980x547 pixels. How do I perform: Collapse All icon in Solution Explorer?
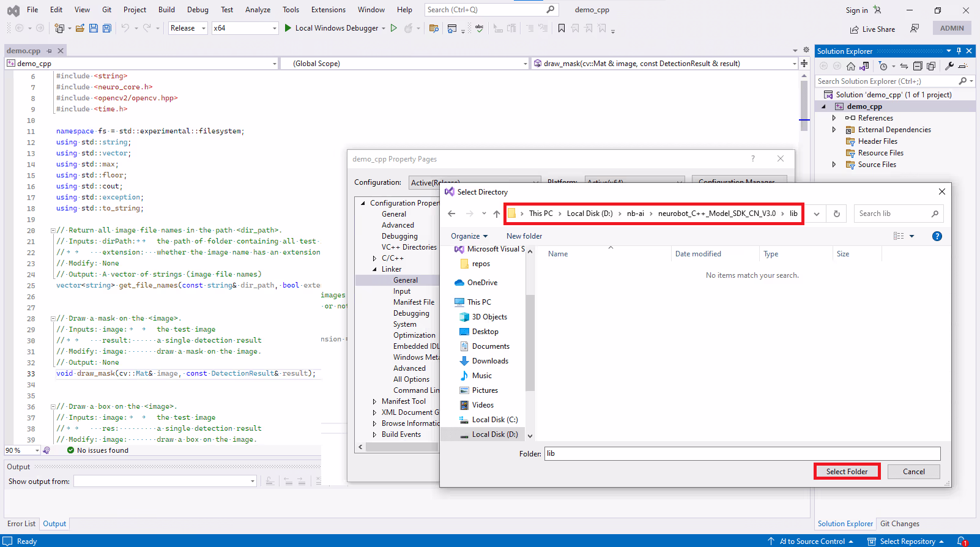click(918, 66)
